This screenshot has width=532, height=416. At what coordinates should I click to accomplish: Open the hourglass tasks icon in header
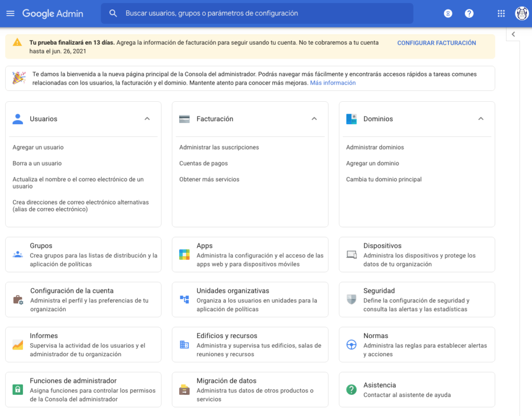[x=448, y=14]
